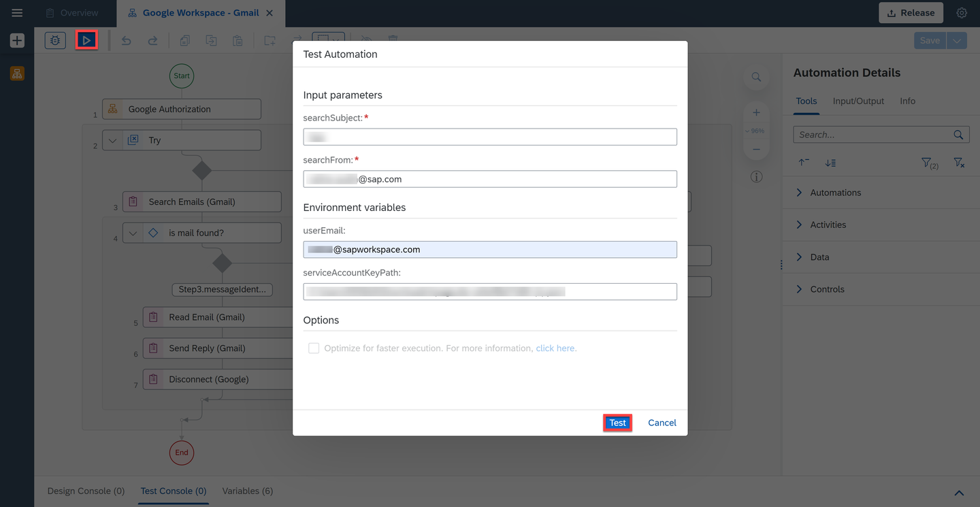The image size is (980, 507).
Task: Click the Read Email (Gmail) step icon
Action: tap(153, 317)
